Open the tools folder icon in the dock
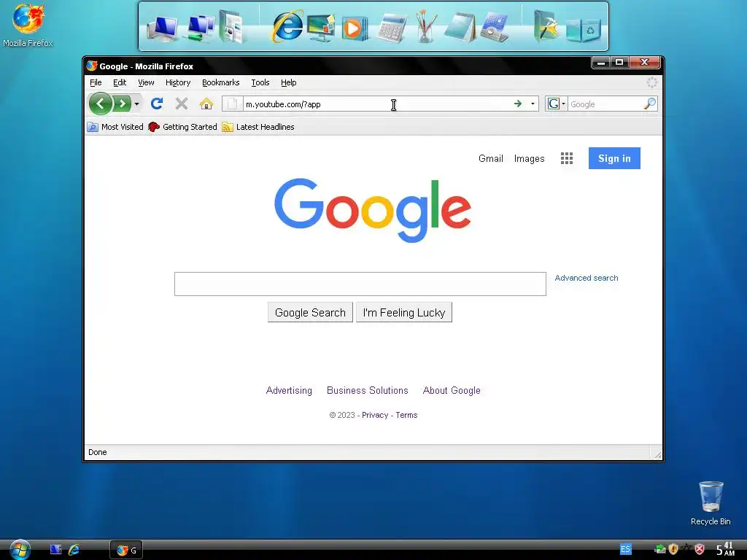Image resolution: width=747 pixels, height=560 pixels. (546, 27)
